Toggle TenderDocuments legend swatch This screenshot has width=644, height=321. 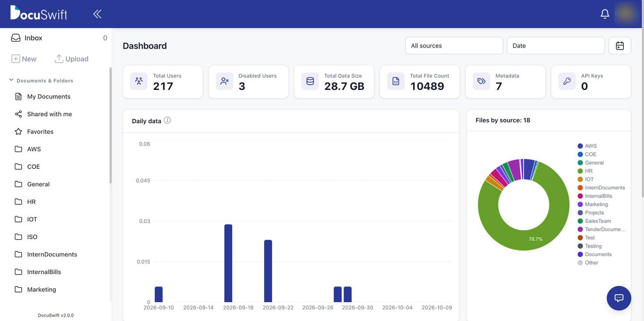click(580, 229)
